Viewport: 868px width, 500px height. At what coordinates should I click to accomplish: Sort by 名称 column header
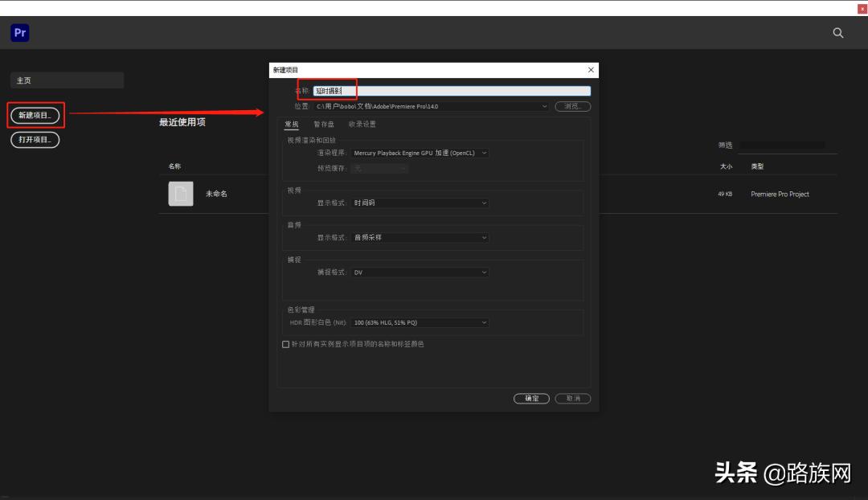click(174, 166)
